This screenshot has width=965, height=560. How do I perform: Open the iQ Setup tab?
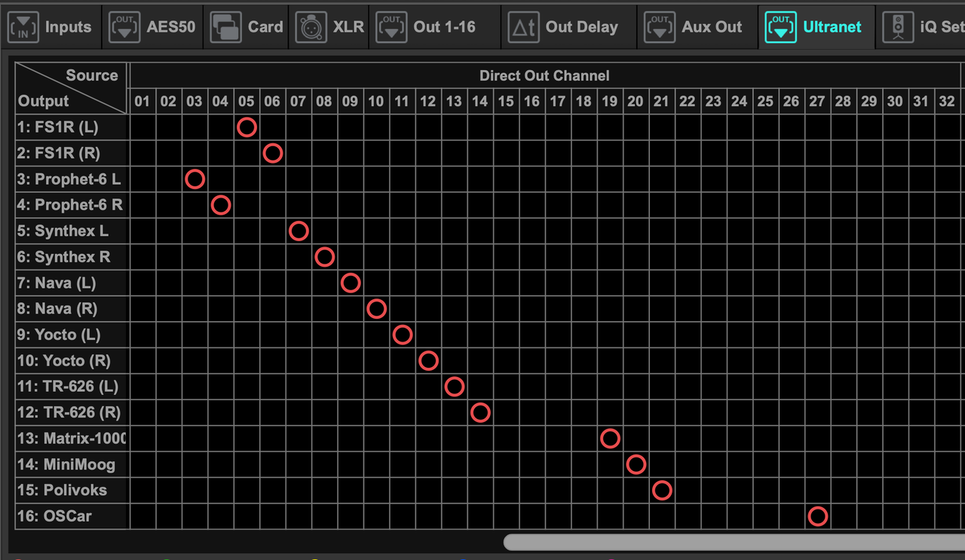click(x=921, y=27)
